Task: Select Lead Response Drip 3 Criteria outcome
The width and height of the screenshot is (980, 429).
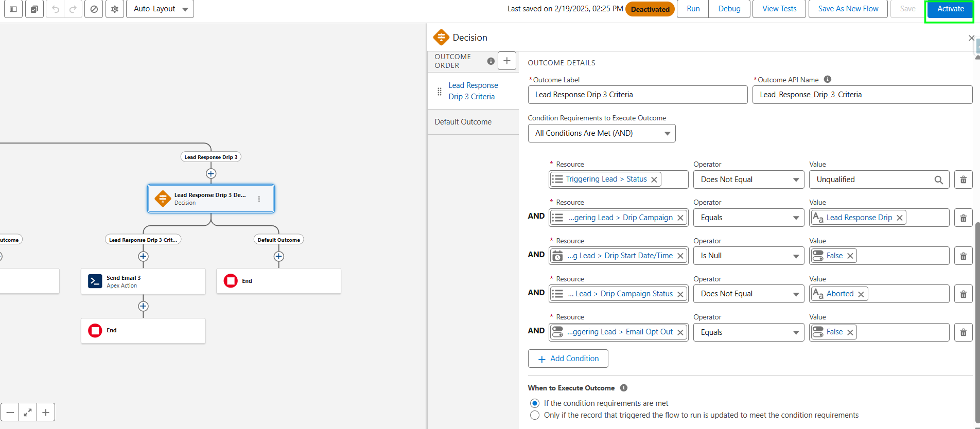Action: (473, 91)
